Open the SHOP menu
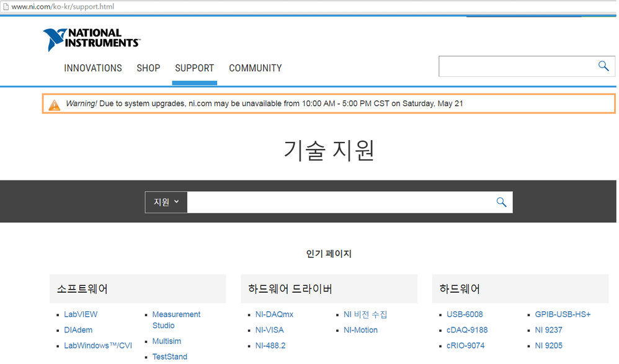This screenshot has width=619, height=364. (148, 68)
